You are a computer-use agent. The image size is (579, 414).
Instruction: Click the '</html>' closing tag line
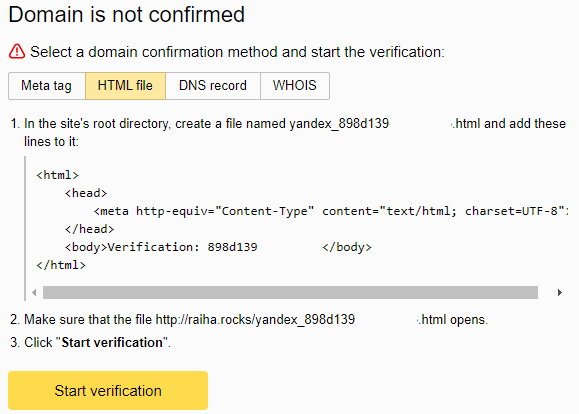click(61, 265)
